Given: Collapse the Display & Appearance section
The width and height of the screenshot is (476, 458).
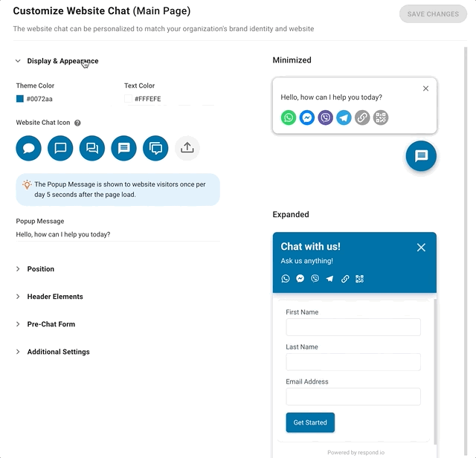Looking at the screenshot, I should [x=57, y=61].
